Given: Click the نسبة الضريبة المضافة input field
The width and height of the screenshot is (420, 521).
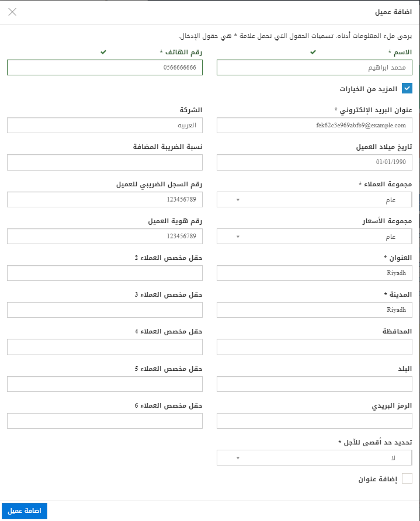Looking at the screenshot, I should click(105, 162).
